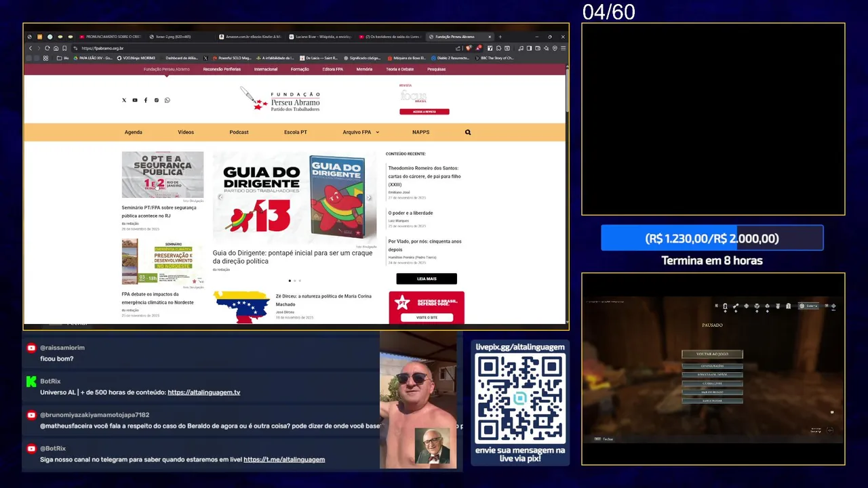Open the browser home page icon
The height and width of the screenshot is (488, 868).
point(56,48)
